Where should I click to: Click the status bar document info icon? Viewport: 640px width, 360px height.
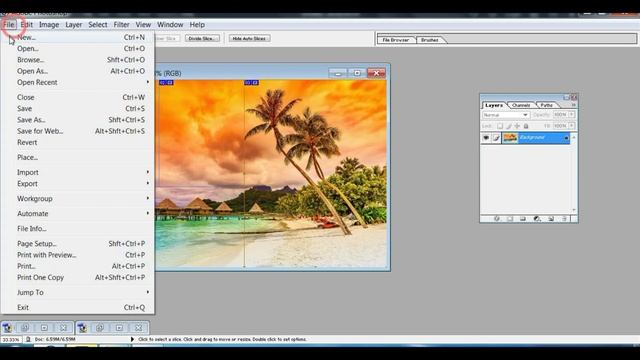coord(28,339)
